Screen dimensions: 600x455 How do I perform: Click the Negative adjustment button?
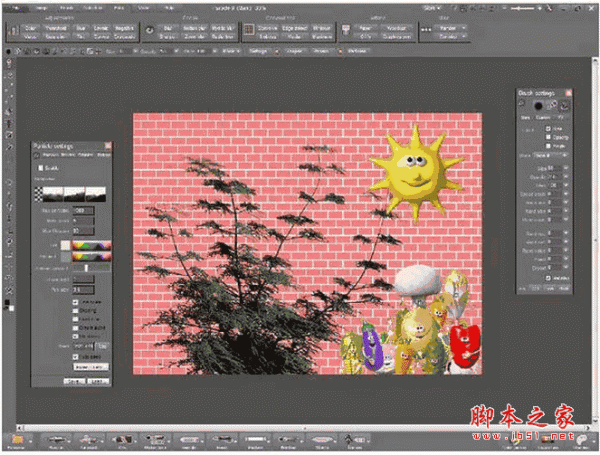pyautogui.click(x=124, y=28)
